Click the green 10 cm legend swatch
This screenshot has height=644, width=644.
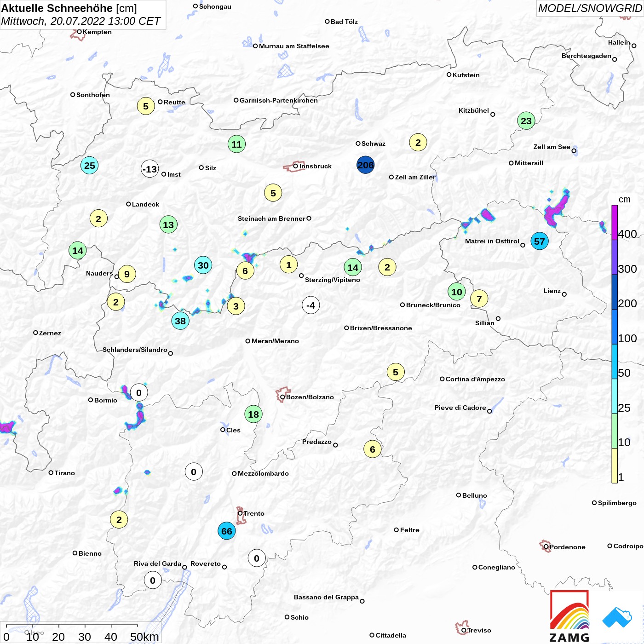tap(615, 431)
